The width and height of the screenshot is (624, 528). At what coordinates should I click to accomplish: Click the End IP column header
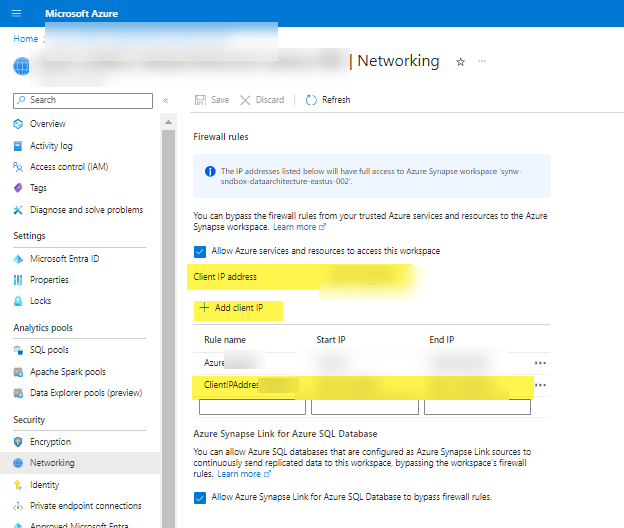click(x=441, y=340)
